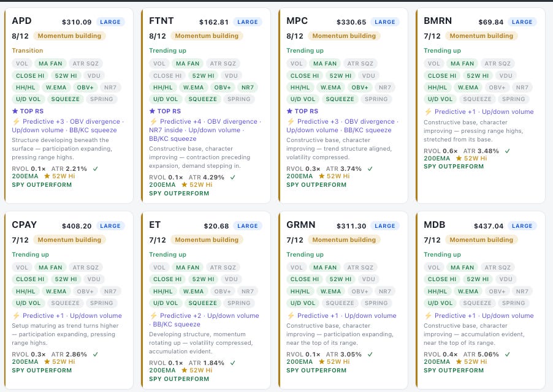Click the lightning bolt Predictive icon on APD card
This screenshot has height=392, width=553.
[x=16, y=121]
